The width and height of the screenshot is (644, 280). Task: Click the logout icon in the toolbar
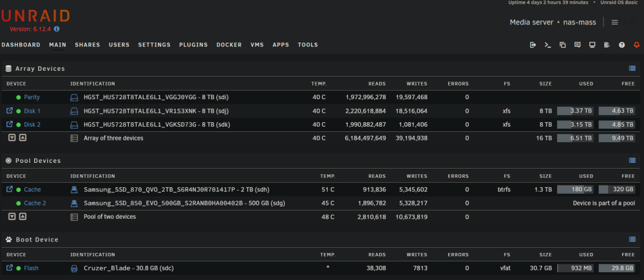(533, 45)
